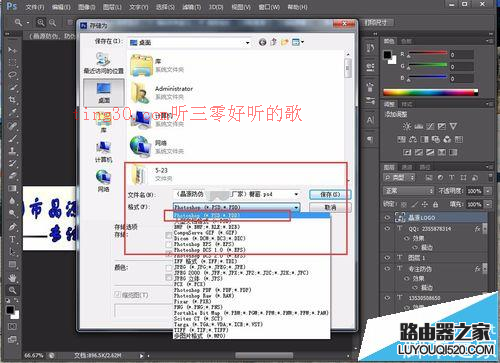Add Color Balance adjustment (scales icon)
Screen dimensions: 500x363
(413, 139)
